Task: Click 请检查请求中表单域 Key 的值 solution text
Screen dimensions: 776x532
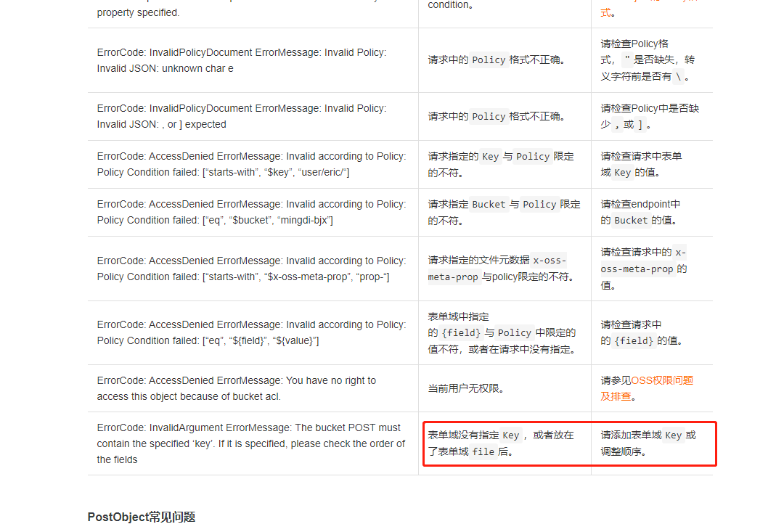Action: click(642, 164)
